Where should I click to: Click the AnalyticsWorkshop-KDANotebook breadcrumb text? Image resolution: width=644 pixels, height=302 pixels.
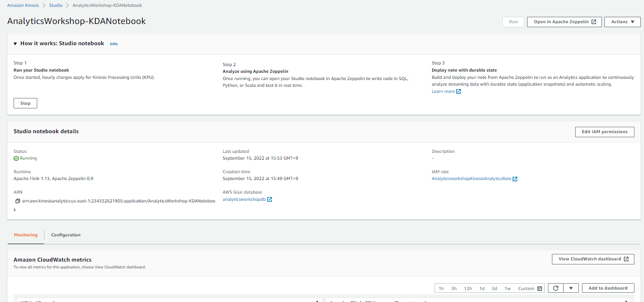click(107, 6)
